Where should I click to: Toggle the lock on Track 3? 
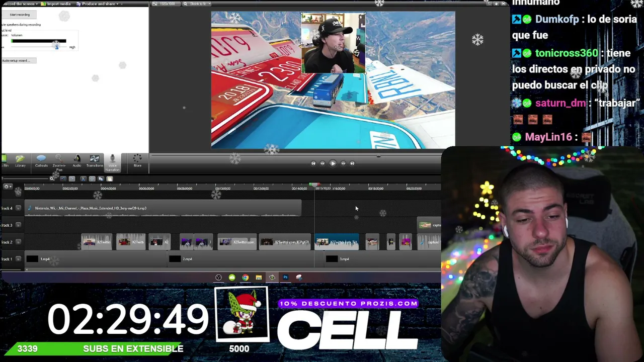coord(19,225)
